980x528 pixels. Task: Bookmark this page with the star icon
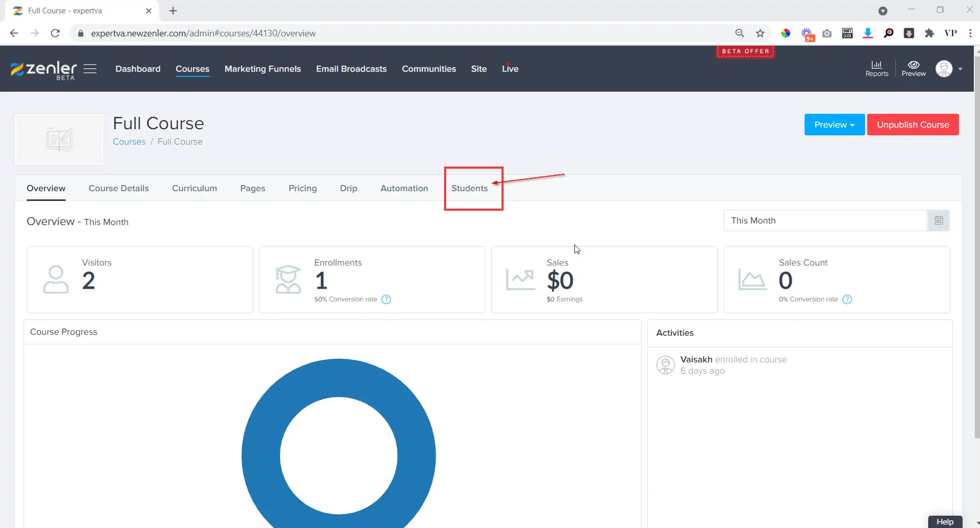click(760, 33)
